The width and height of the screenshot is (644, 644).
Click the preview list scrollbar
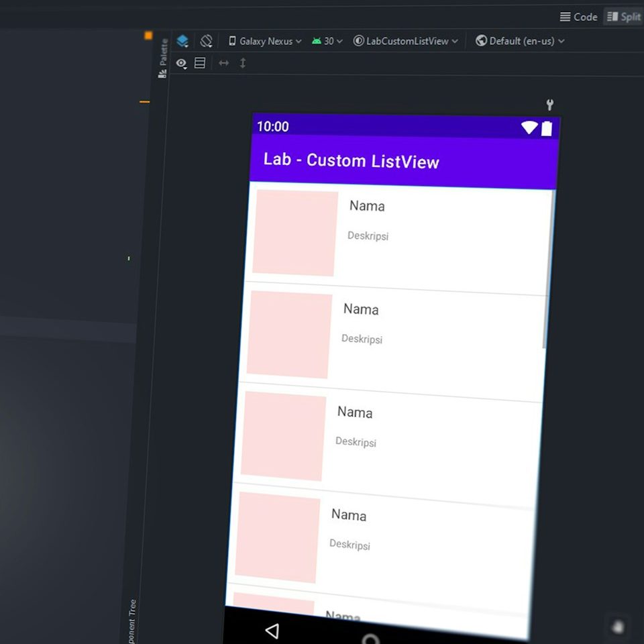tap(549, 268)
